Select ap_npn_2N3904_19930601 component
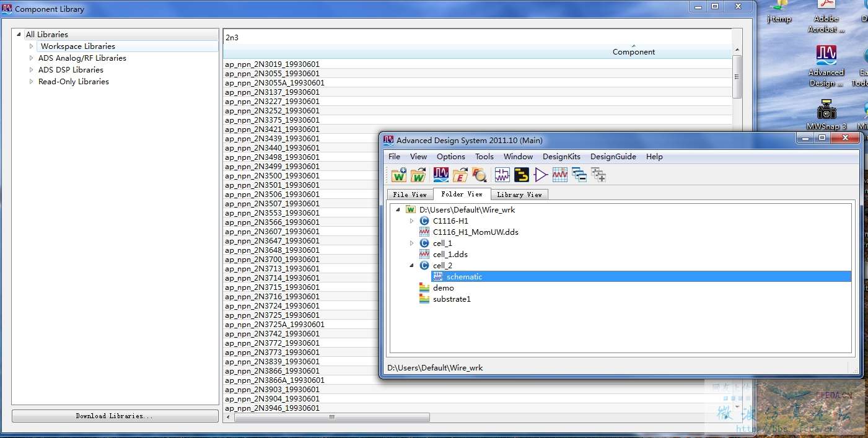The width and height of the screenshot is (868, 438). pyautogui.click(x=272, y=399)
